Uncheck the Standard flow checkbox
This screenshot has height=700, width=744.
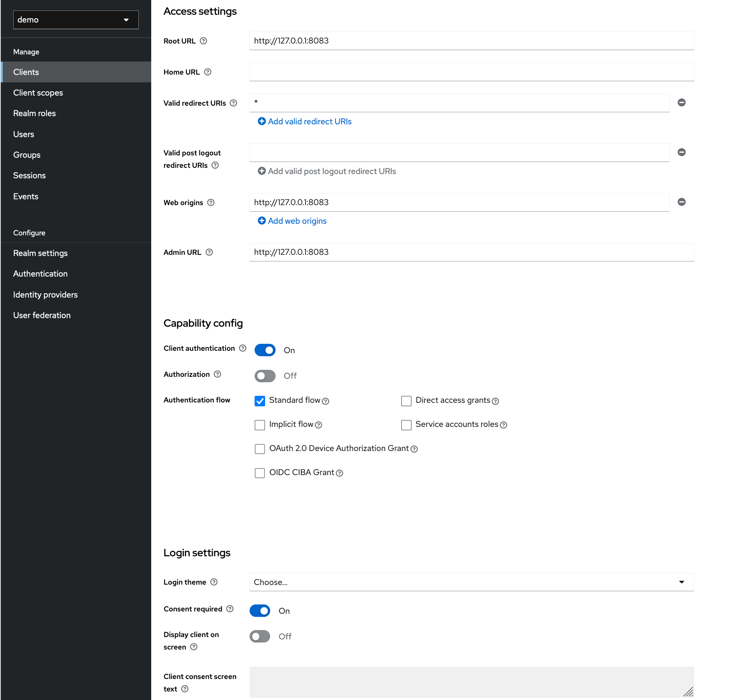click(260, 401)
